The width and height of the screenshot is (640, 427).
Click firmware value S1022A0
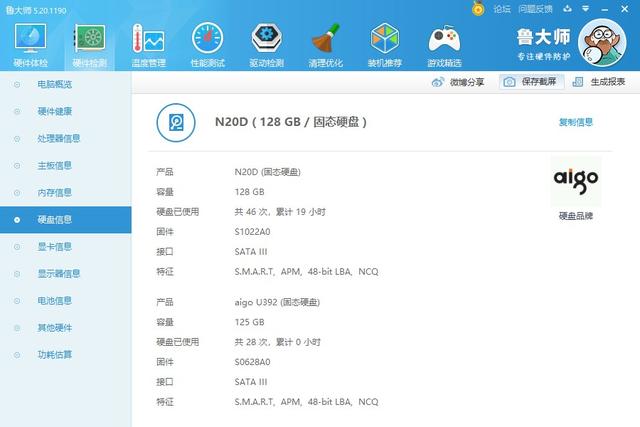click(x=252, y=232)
